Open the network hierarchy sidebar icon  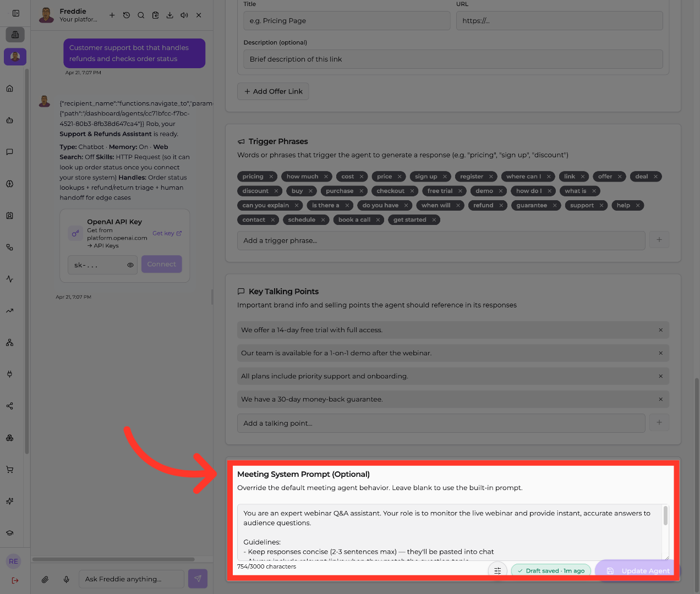pos(9,343)
